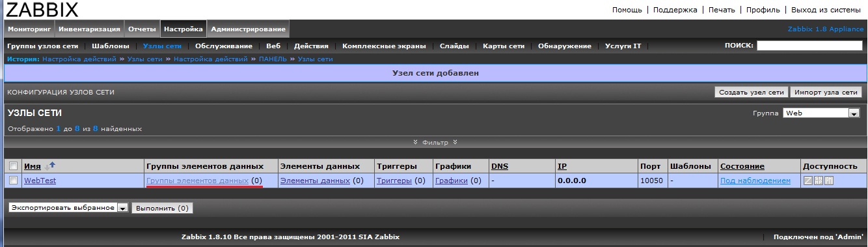Screen dimensions: 868x247
Task: Open WebTest Группы элементов данных link
Action: tap(198, 181)
